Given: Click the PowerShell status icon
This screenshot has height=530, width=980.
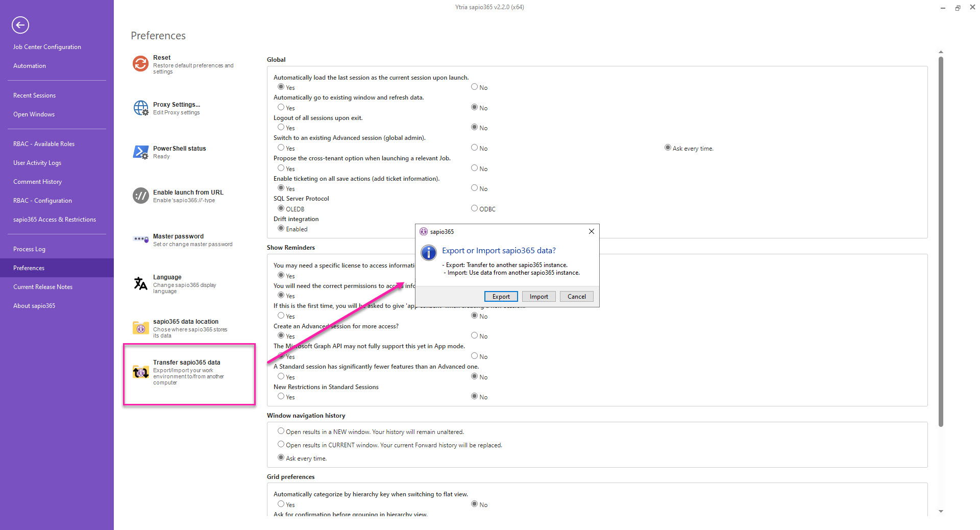Looking at the screenshot, I should click(141, 152).
